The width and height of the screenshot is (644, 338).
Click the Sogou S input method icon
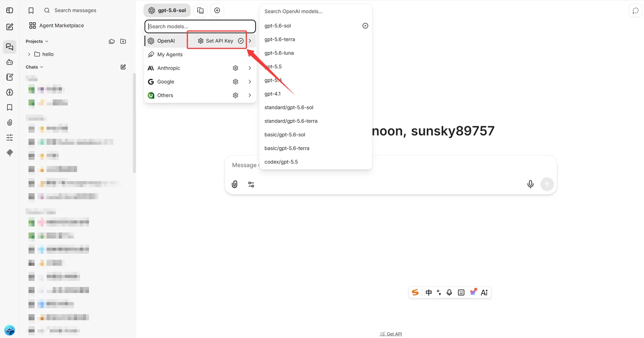pos(415,293)
